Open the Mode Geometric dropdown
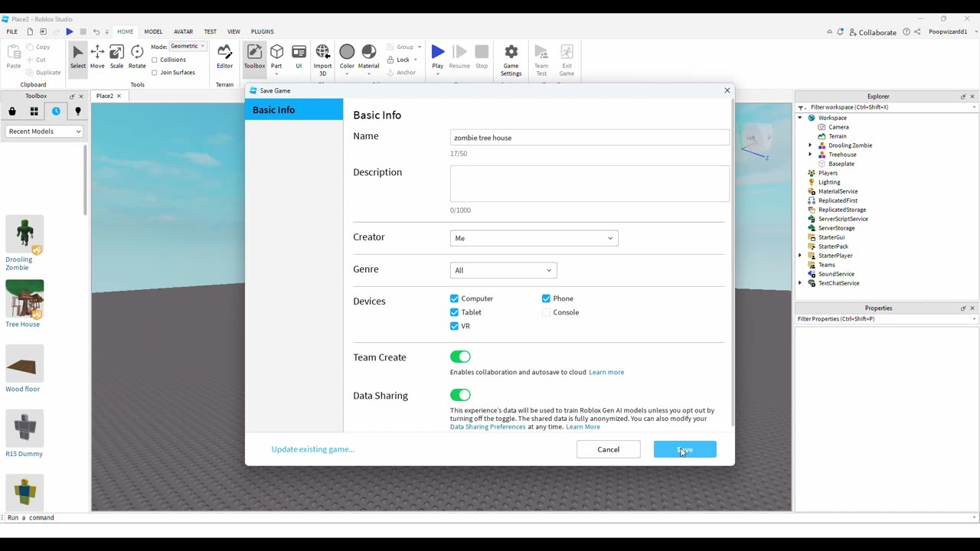The height and width of the screenshot is (551, 980). click(x=188, y=46)
